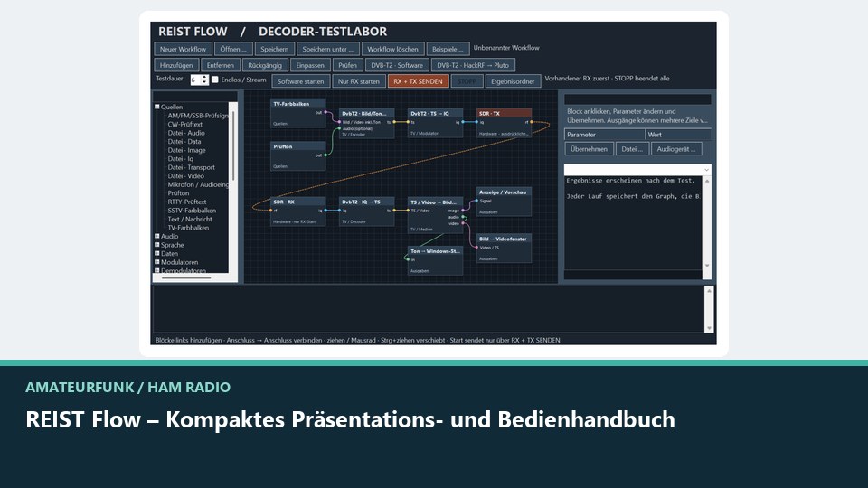Expand the Demodulatoren tree category
Viewport: 868px width, 488px height.
coord(157,270)
